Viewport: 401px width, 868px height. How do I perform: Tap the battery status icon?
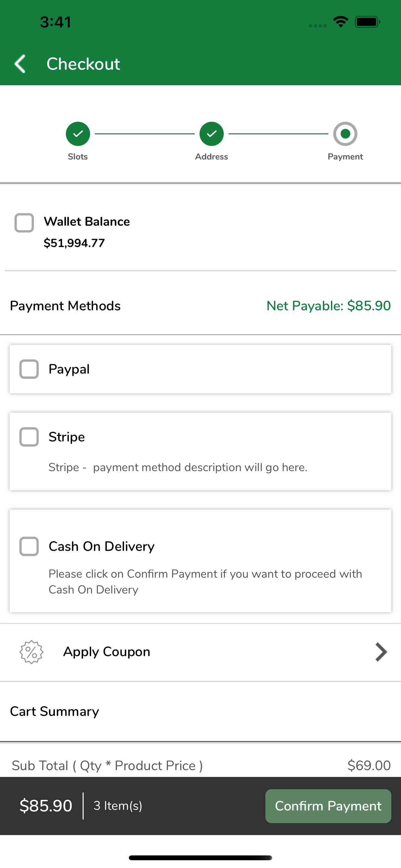(368, 22)
